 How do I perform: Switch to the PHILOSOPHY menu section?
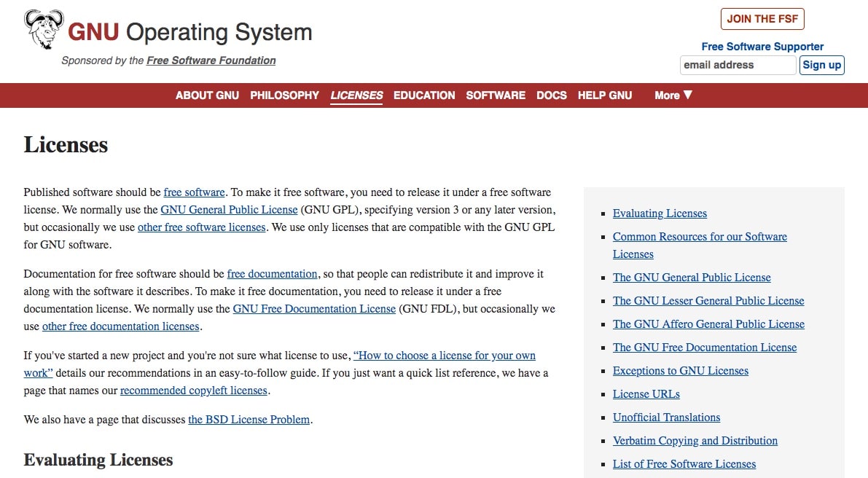284,95
